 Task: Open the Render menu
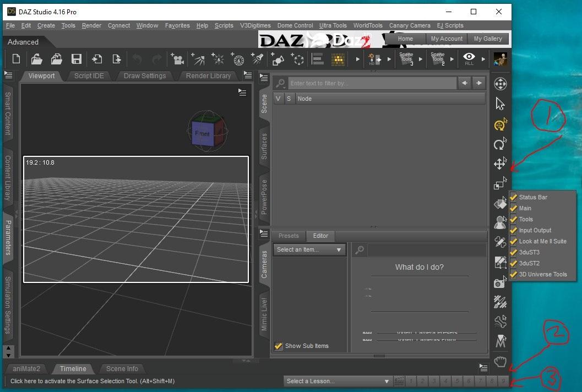(91, 25)
